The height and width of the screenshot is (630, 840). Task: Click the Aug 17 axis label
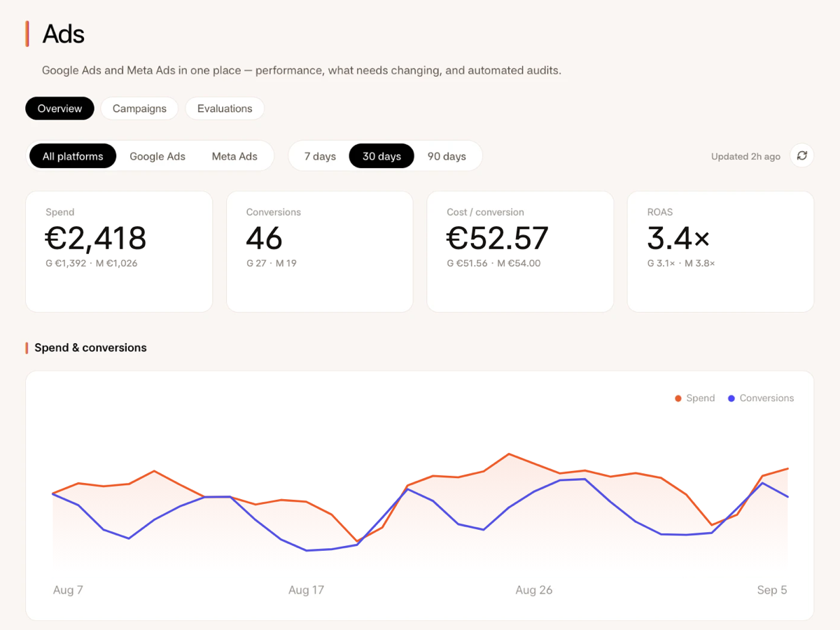306,590
